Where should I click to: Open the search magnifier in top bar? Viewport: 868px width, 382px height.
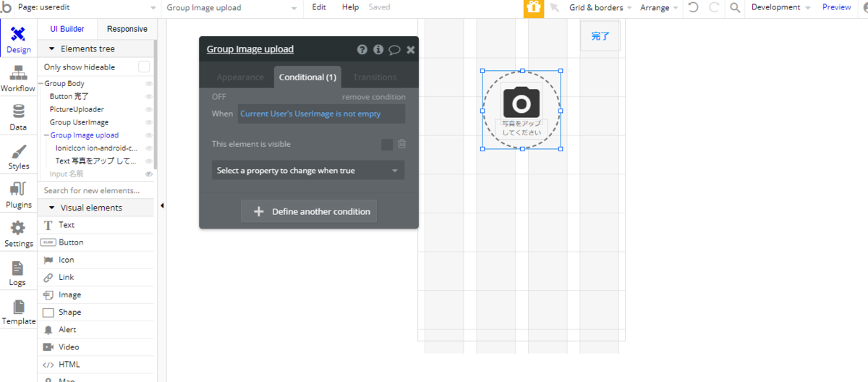(735, 7)
